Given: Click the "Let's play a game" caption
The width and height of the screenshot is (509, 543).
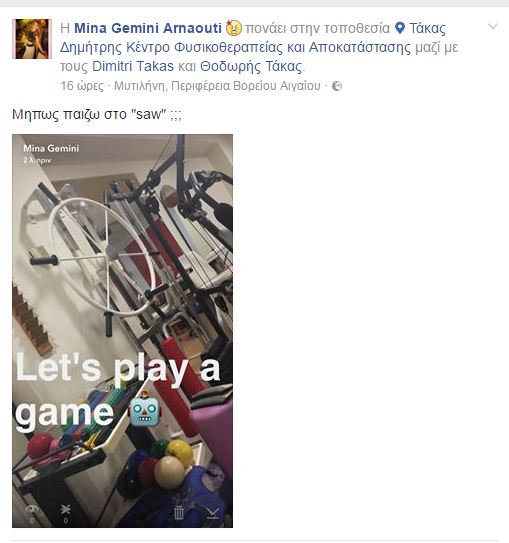Looking at the screenshot, I should pyautogui.click(x=118, y=390).
